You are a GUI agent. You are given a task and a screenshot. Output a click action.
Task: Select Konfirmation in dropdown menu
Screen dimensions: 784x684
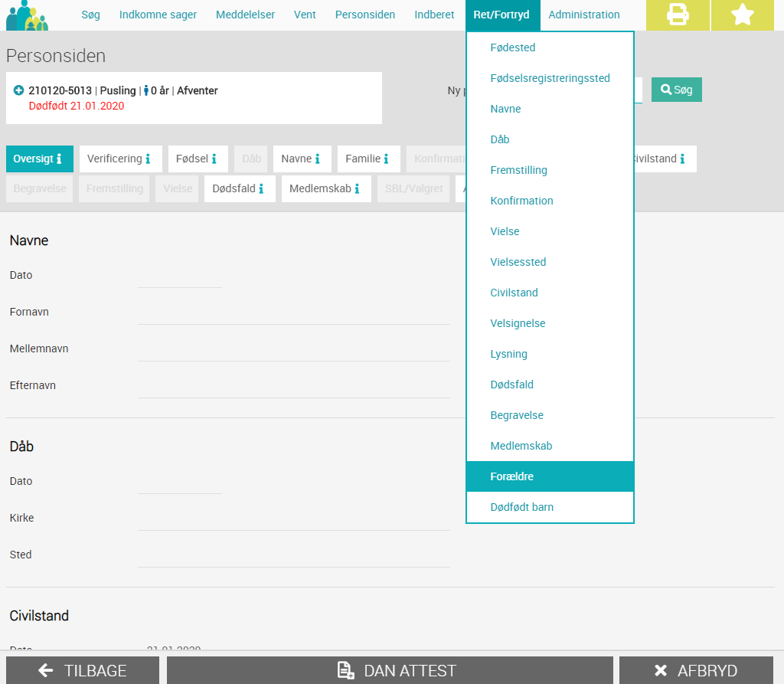pos(550,201)
